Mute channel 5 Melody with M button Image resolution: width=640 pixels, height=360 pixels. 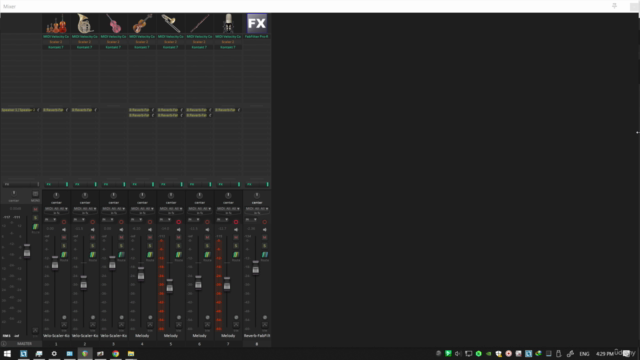coord(178,237)
